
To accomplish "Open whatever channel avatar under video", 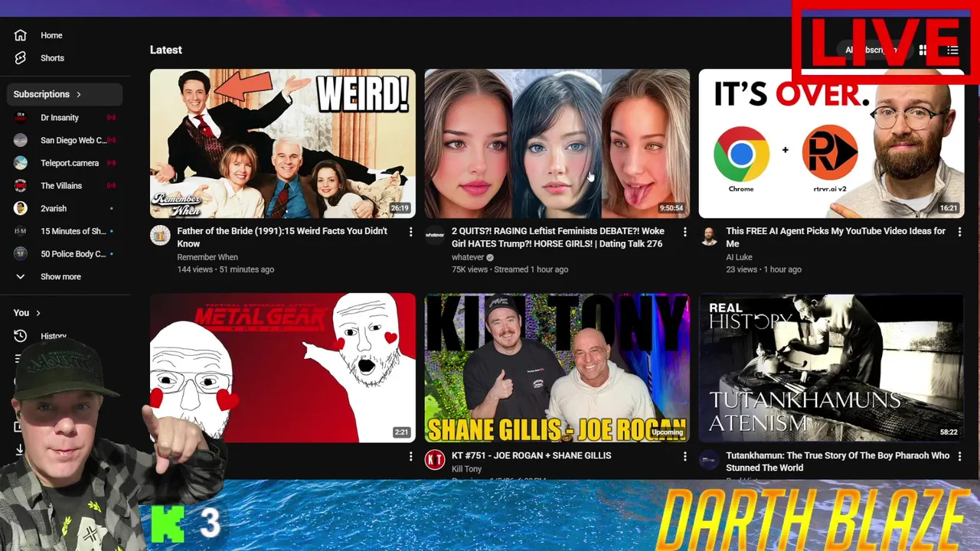I will pyautogui.click(x=435, y=235).
